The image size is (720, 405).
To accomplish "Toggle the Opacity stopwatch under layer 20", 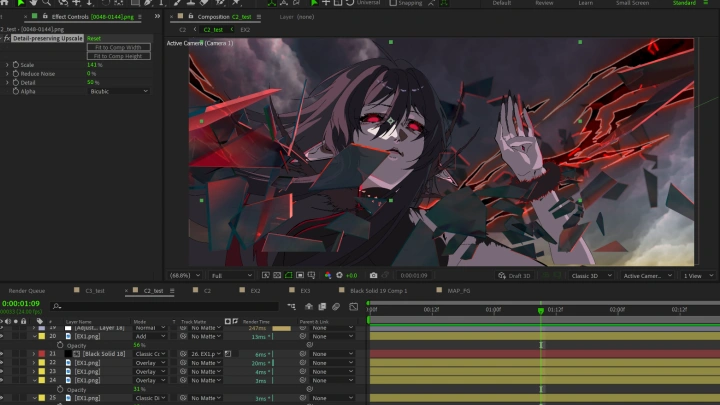I will click(60, 345).
